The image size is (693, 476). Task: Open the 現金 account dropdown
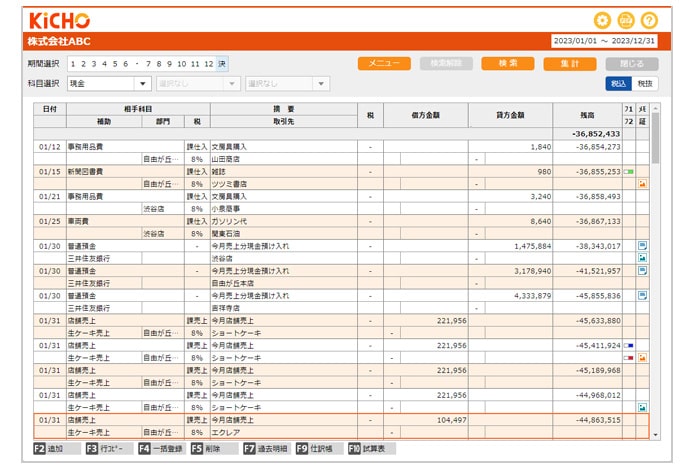tap(109, 84)
